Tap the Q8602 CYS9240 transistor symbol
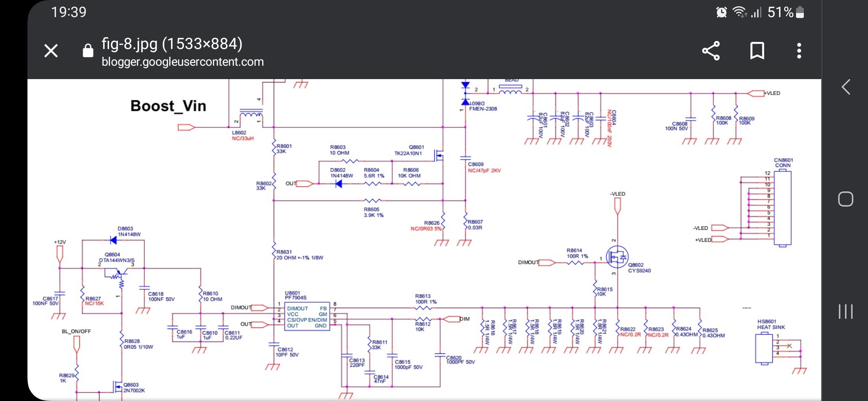 [617, 257]
